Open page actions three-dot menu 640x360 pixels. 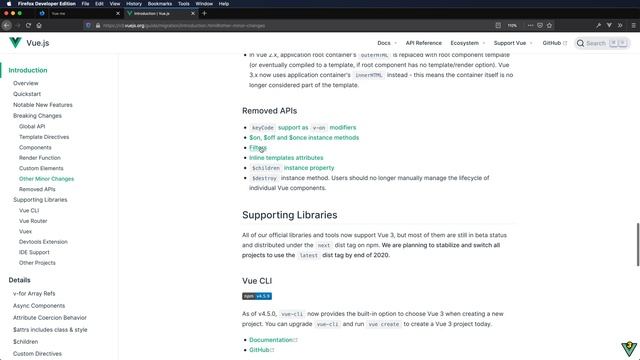click(530, 25)
